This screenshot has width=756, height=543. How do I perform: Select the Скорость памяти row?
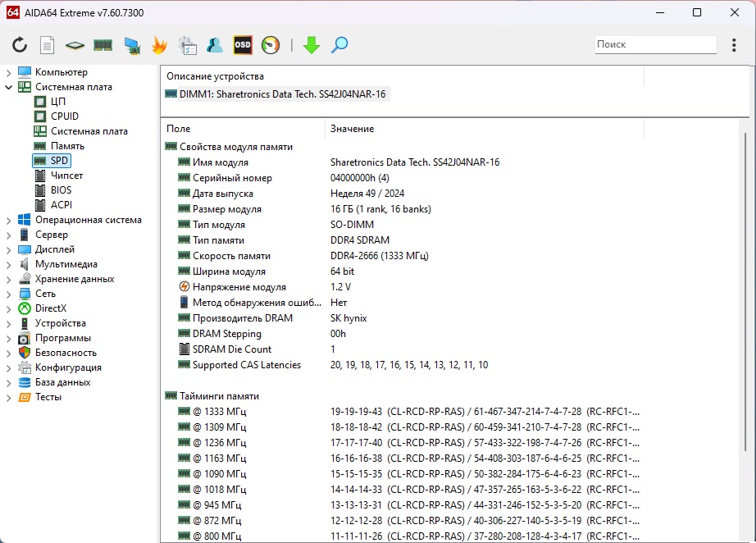coord(409,256)
